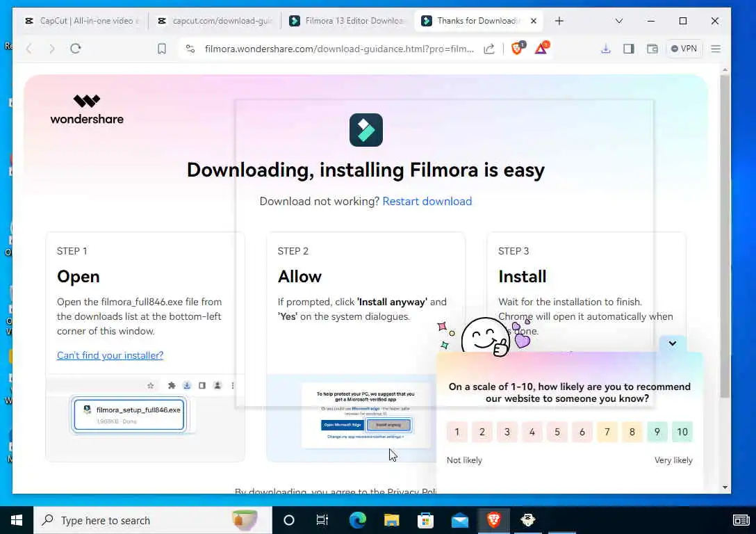
Task: Click the filmora.wondershare.com address bar
Action: tap(339, 49)
